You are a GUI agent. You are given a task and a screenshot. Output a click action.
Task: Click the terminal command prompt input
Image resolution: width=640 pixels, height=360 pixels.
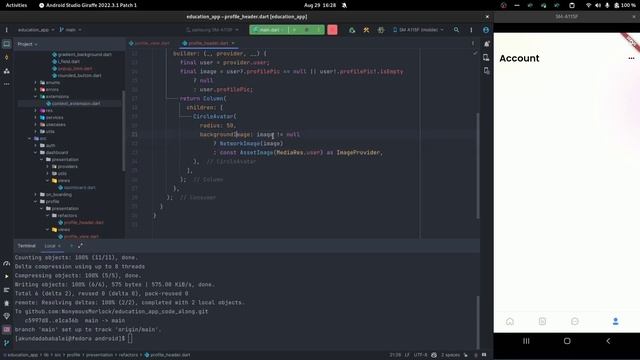click(130, 338)
